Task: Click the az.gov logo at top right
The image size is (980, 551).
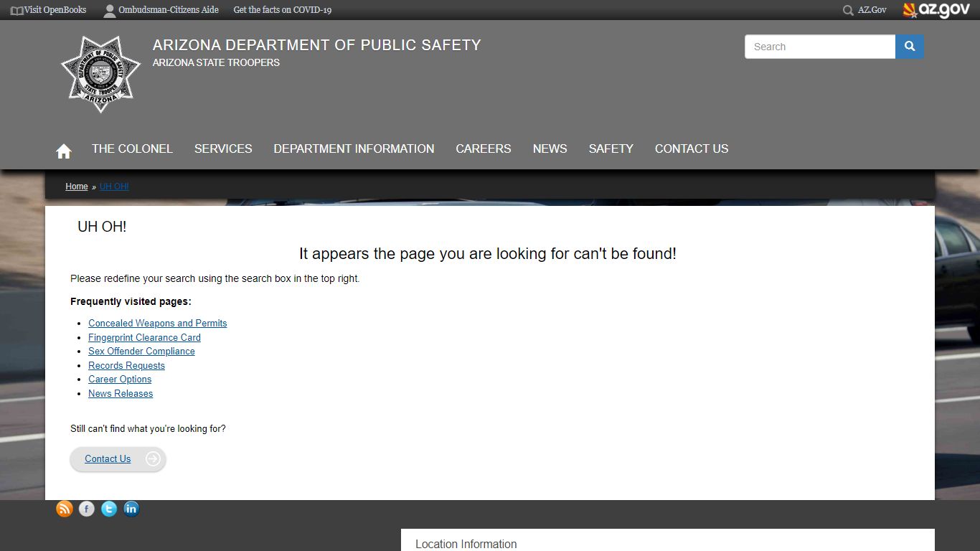Action: pyautogui.click(x=936, y=10)
